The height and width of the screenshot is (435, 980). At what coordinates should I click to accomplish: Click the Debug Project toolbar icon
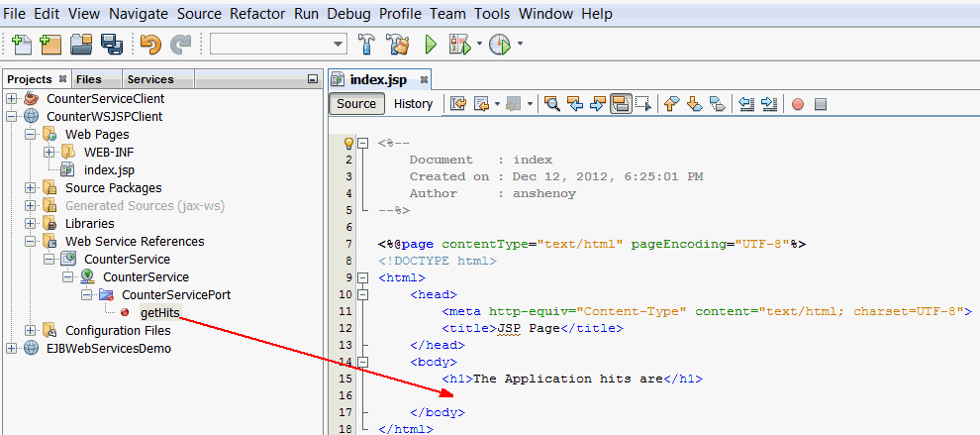pyautogui.click(x=459, y=44)
